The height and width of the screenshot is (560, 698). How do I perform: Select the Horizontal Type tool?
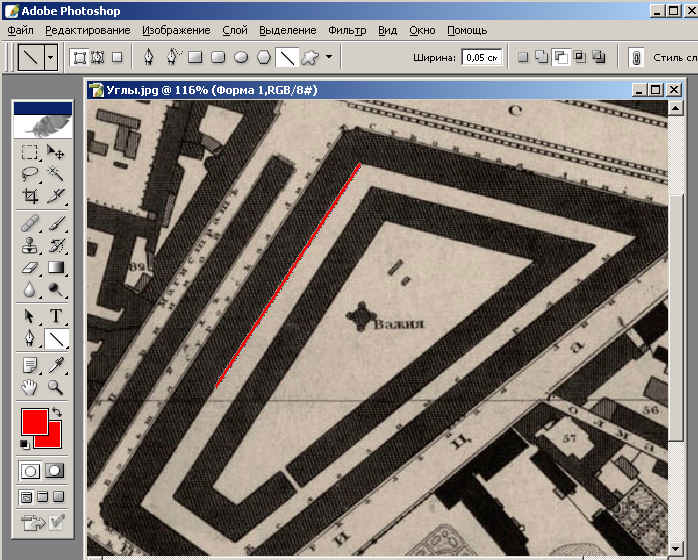(56, 316)
